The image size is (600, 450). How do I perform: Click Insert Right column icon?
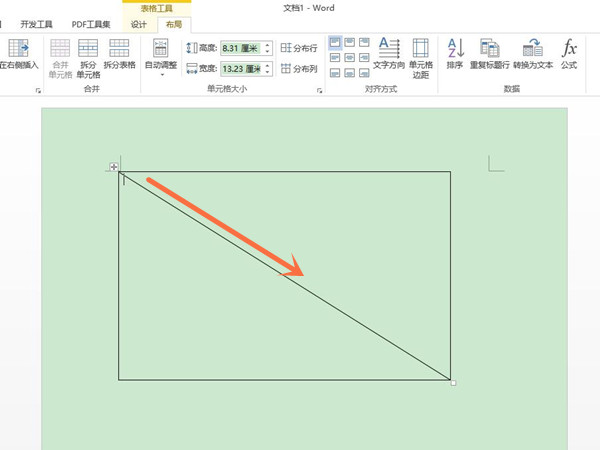point(18,48)
